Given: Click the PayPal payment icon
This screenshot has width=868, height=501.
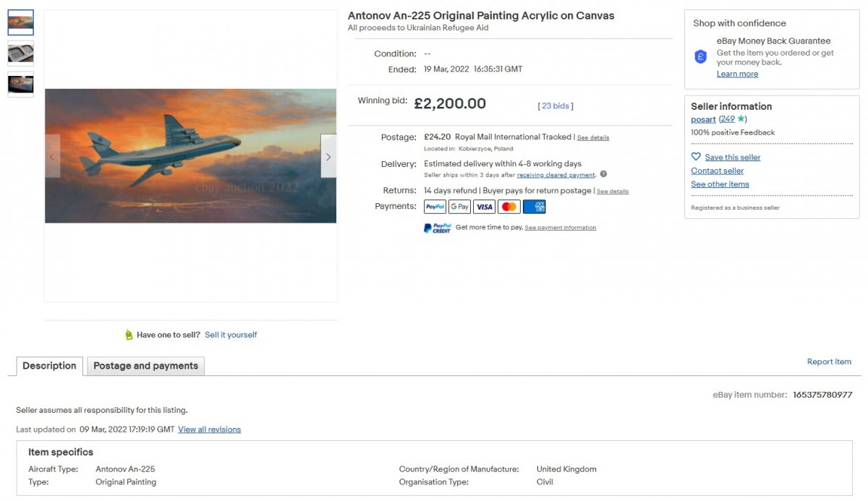Looking at the screenshot, I should point(435,207).
